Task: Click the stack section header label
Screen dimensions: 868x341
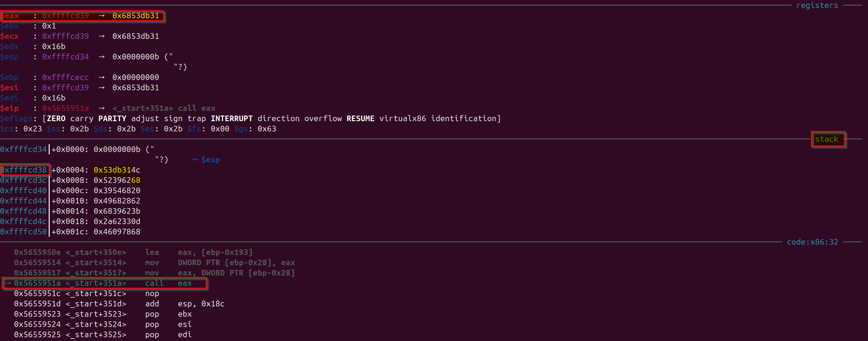Action: (826, 139)
